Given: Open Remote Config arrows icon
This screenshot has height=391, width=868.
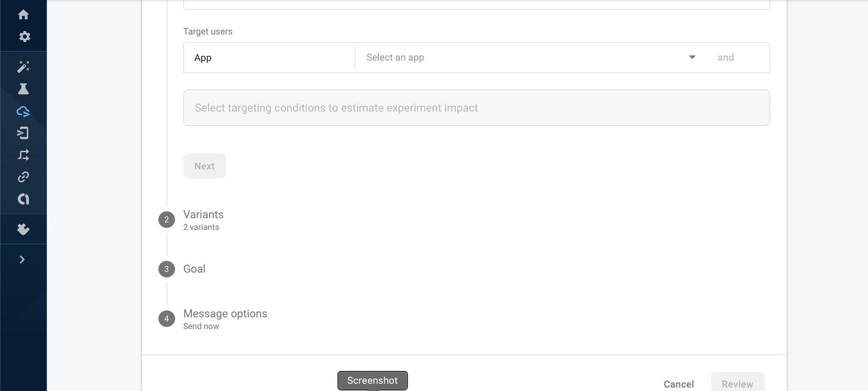Looking at the screenshot, I should click(23, 155).
